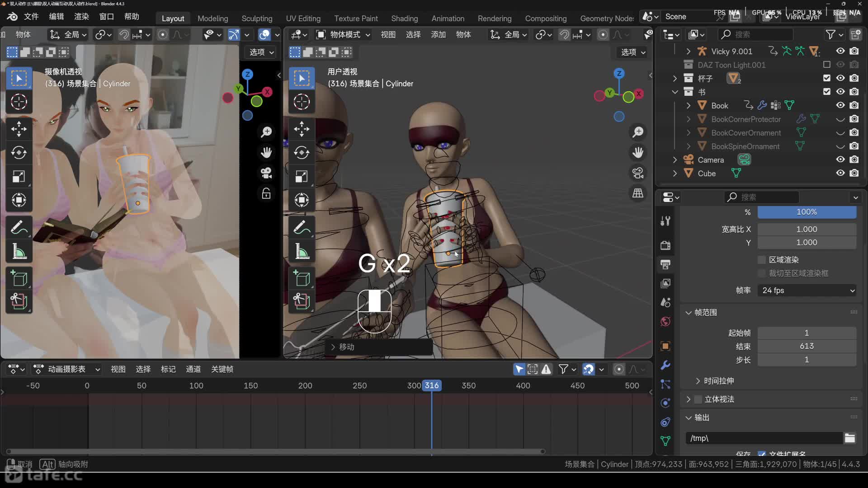The image size is (868, 488).
Task: Hide Camera object in outliner
Action: (840, 160)
